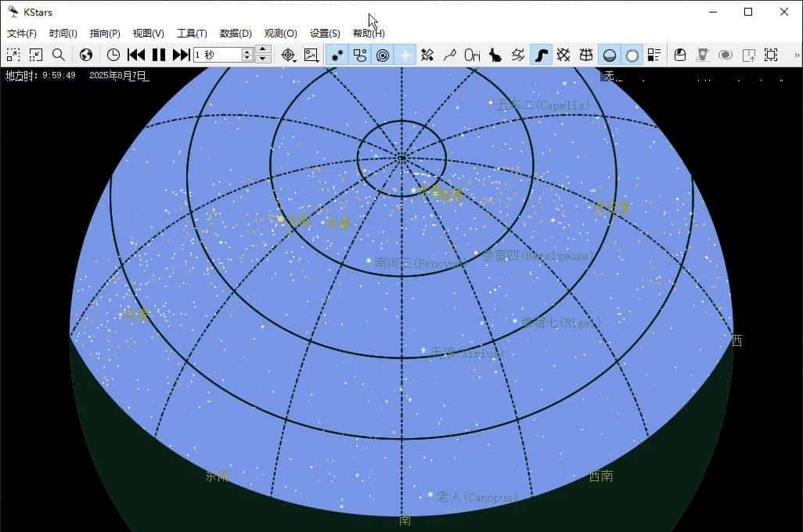Expand the hidden toolbar overflow chevron
Screen dimensions: 803x532
pyautogui.click(x=797, y=55)
